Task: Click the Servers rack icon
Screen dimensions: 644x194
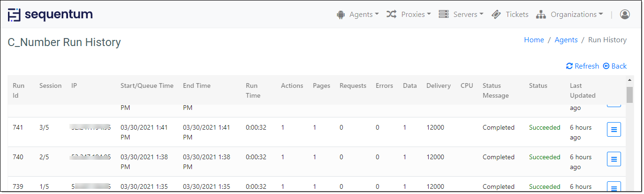Action: coord(443,15)
